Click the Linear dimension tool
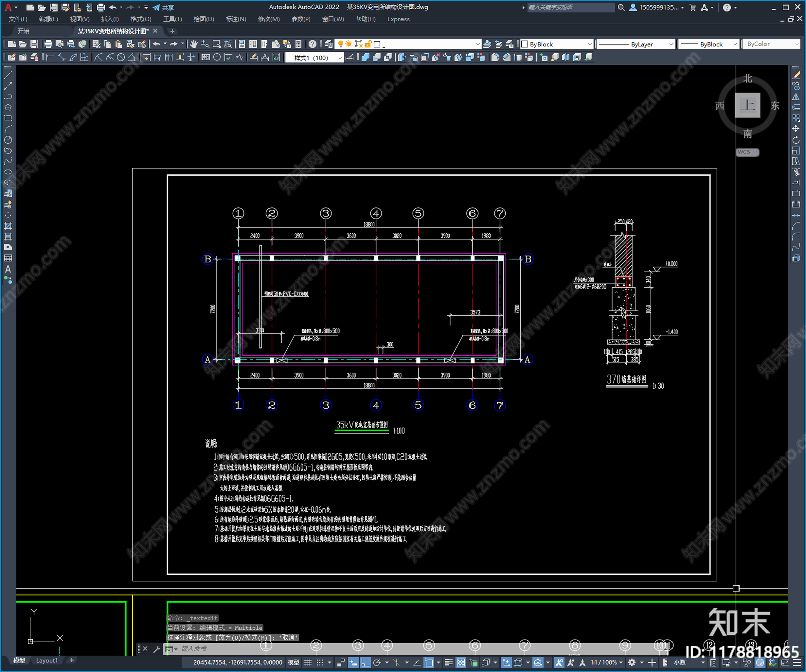The width and height of the screenshot is (806, 672). [x=50, y=57]
